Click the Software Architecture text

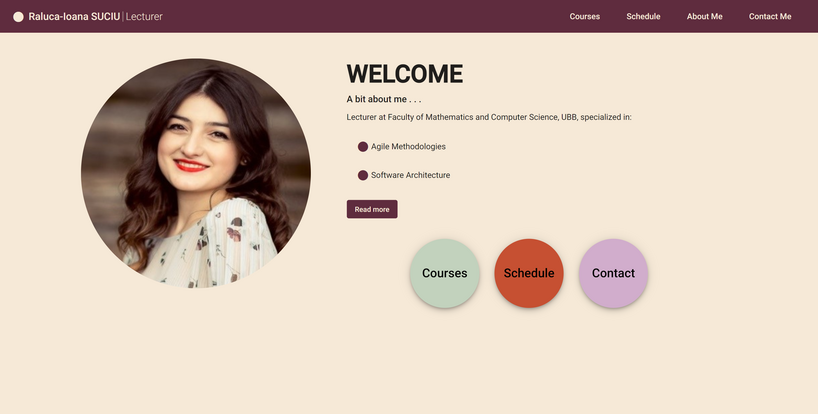[x=411, y=175]
